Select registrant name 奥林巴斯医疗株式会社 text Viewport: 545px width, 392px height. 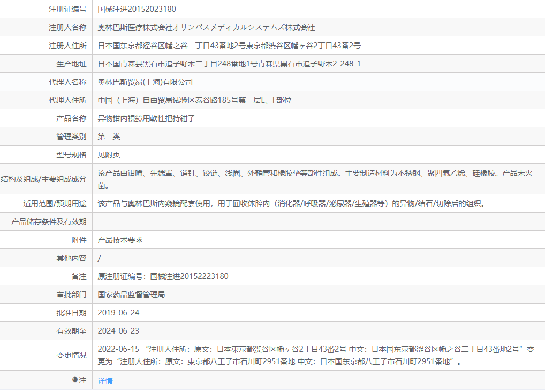pyautogui.click(x=135, y=27)
